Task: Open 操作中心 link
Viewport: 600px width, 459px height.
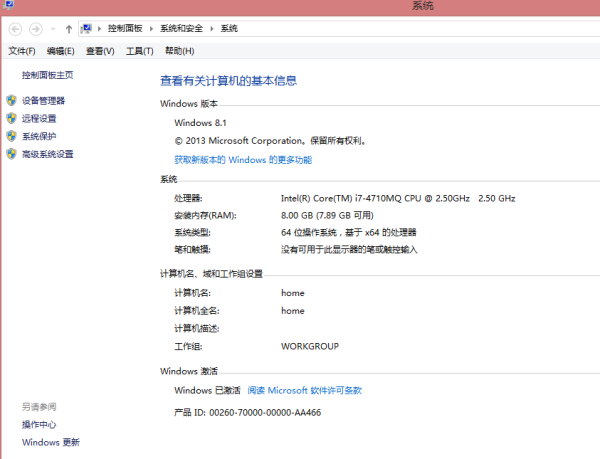Action: click(39, 425)
